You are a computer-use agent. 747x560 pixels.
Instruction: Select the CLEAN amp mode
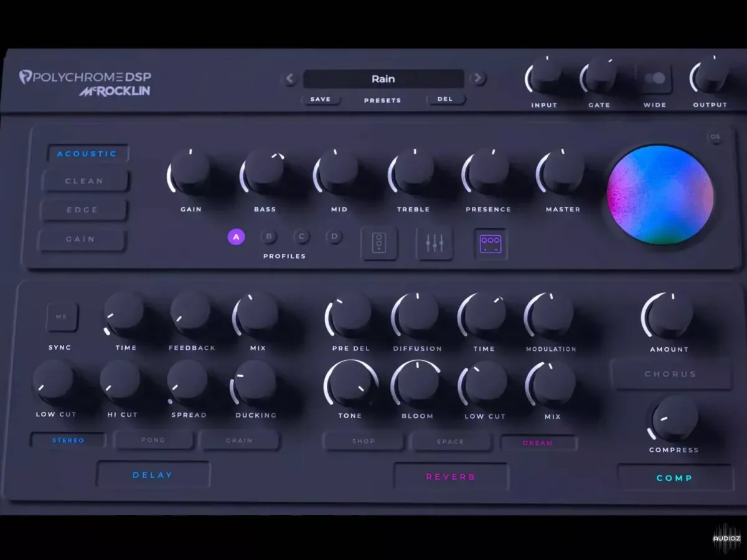[85, 181]
